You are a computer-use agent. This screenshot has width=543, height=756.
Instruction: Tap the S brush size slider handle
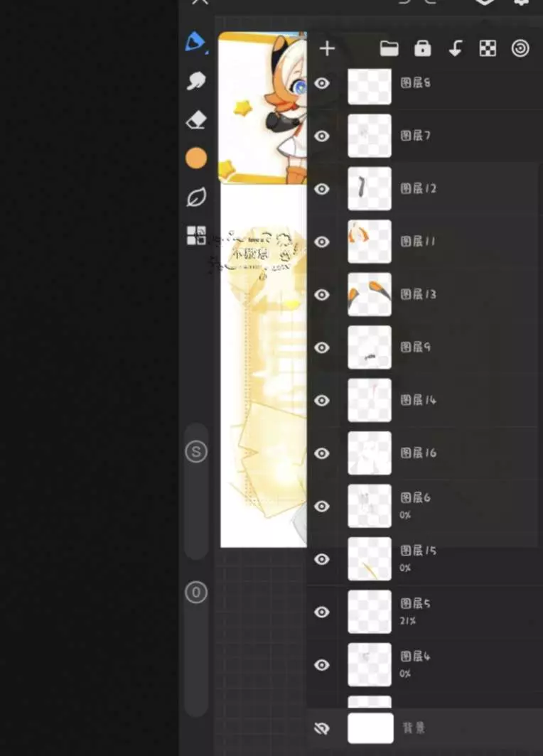(x=195, y=452)
